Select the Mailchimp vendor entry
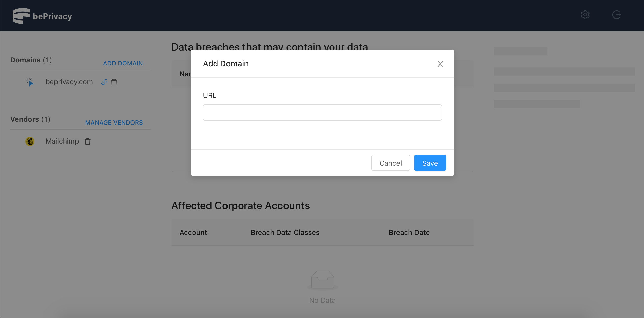This screenshot has height=318, width=644. [x=62, y=141]
